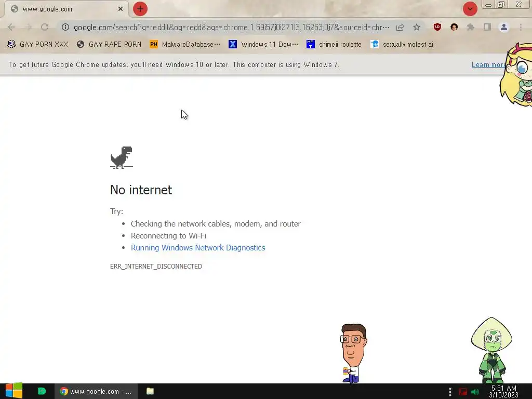Share this page via the share icon
Viewport: 532px width, 399px height.
click(400, 27)
